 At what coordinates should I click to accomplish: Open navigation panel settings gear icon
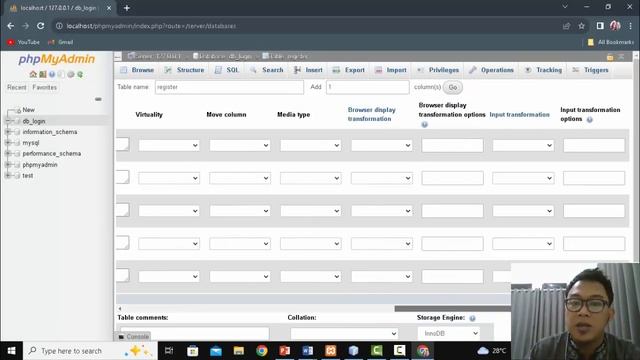tap(71, 74)
